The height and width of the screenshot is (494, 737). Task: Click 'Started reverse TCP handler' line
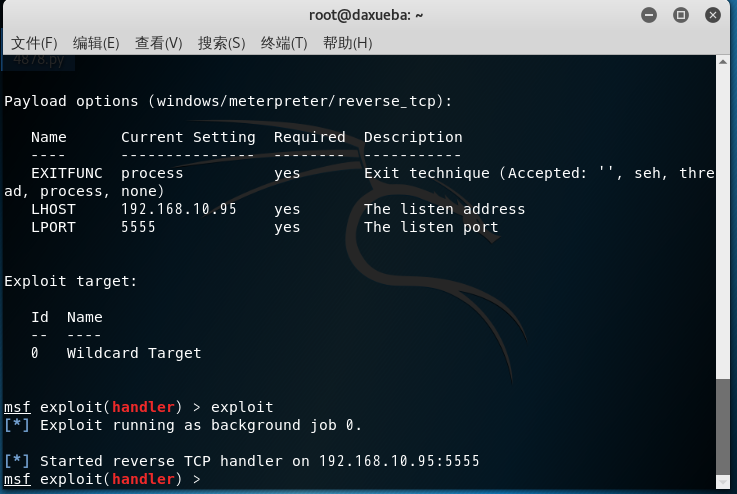tap(242, 461)
